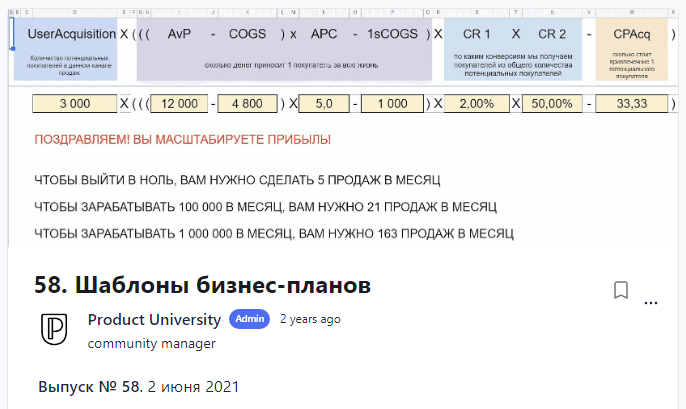This screenshot has height=409, width=686.
Task: Bookmark the post with the bookmark icon
Action: [620, 290]
